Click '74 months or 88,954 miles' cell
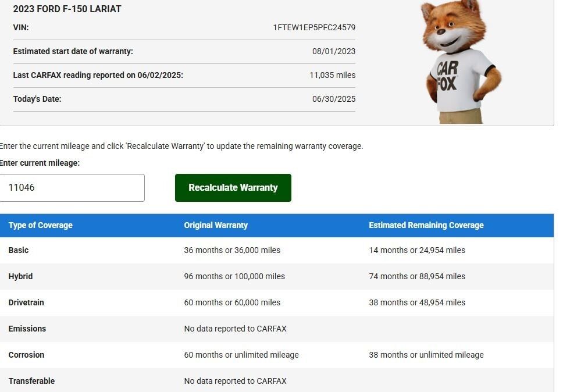This screenshot has height=392, width=563. coord(417,276)
